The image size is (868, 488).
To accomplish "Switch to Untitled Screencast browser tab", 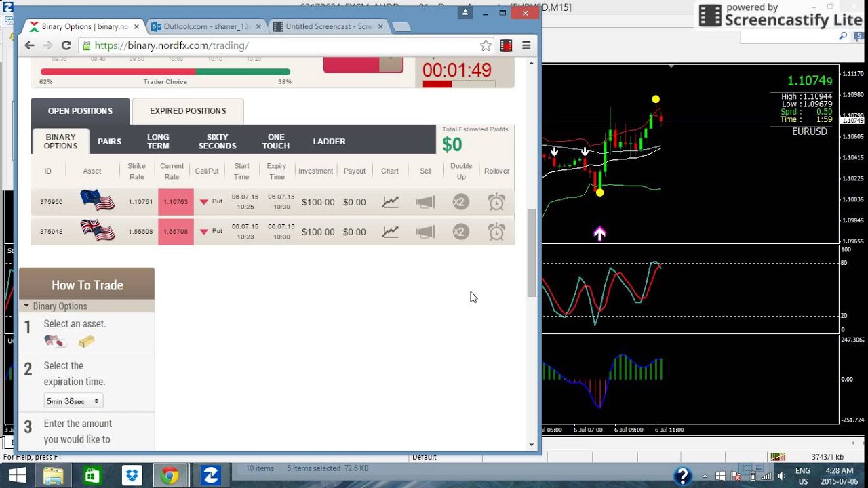I will tap(329, 26).
